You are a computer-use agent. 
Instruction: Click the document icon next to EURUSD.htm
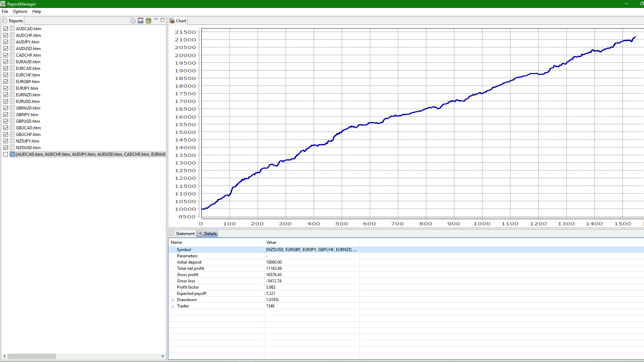[12, 101]
